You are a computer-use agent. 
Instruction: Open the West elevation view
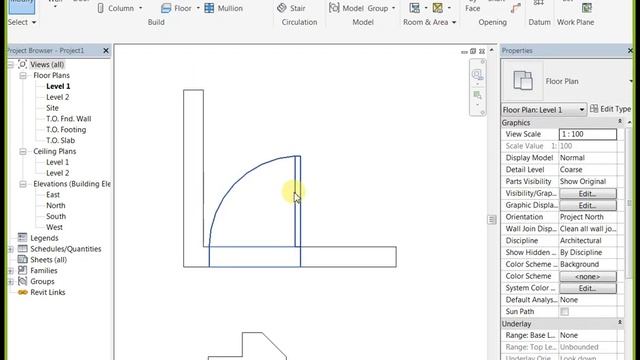click(54, 227)
